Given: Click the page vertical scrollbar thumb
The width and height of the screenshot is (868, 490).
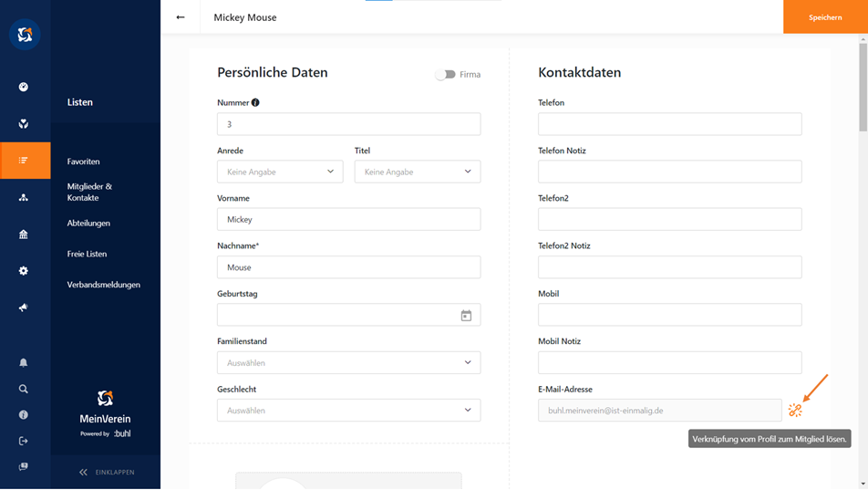Looking at the screenshot, I should (x=863, y=88).
